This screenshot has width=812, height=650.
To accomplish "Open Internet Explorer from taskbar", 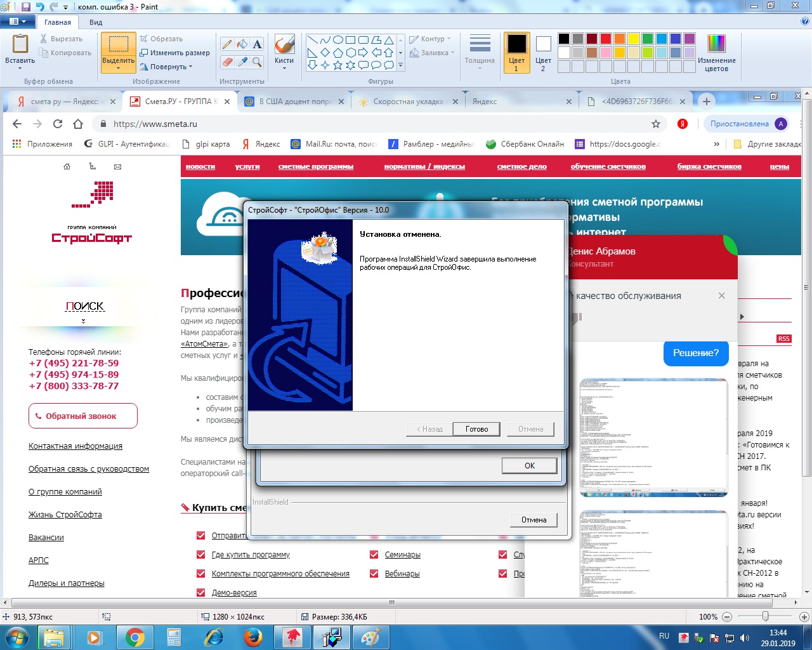I will pos(214,637).
